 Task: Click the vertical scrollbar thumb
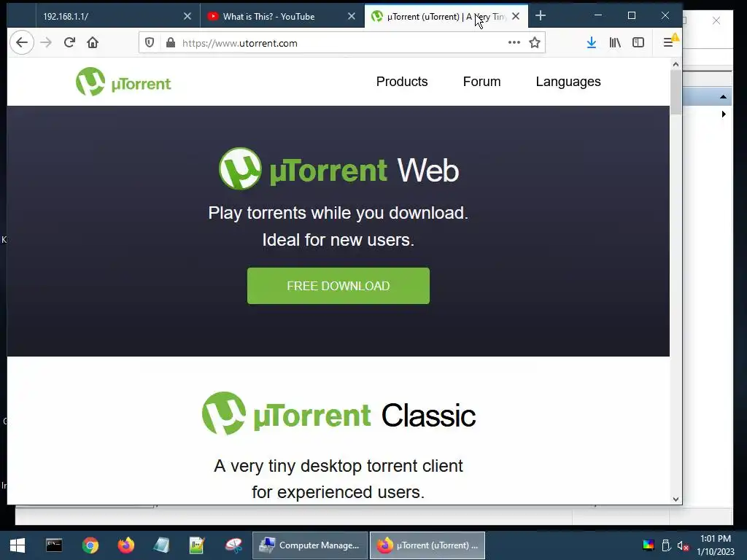[x=676, y=93]
